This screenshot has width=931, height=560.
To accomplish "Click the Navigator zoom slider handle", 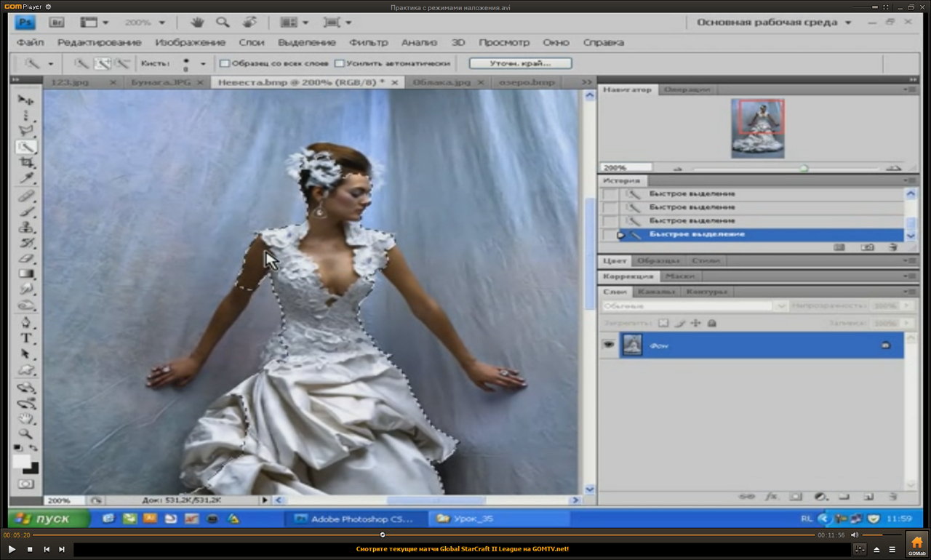I will [x=804, y=168].
